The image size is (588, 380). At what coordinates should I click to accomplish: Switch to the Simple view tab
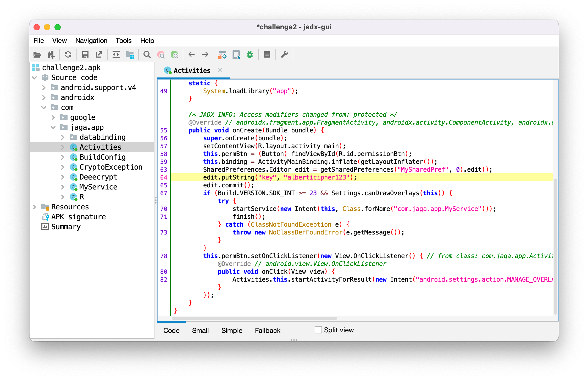point(232,330)
